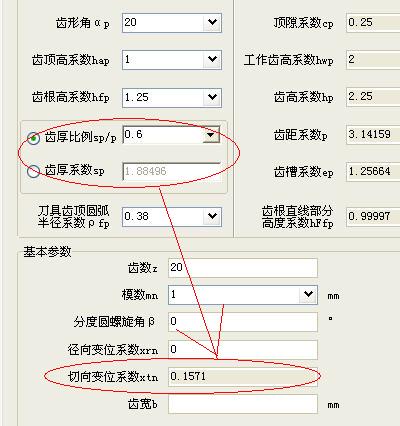Expand the 齿顶高系数hap dropdown
Screen dimensions: 400x426
pyautogui.click(x=212, y=60)
